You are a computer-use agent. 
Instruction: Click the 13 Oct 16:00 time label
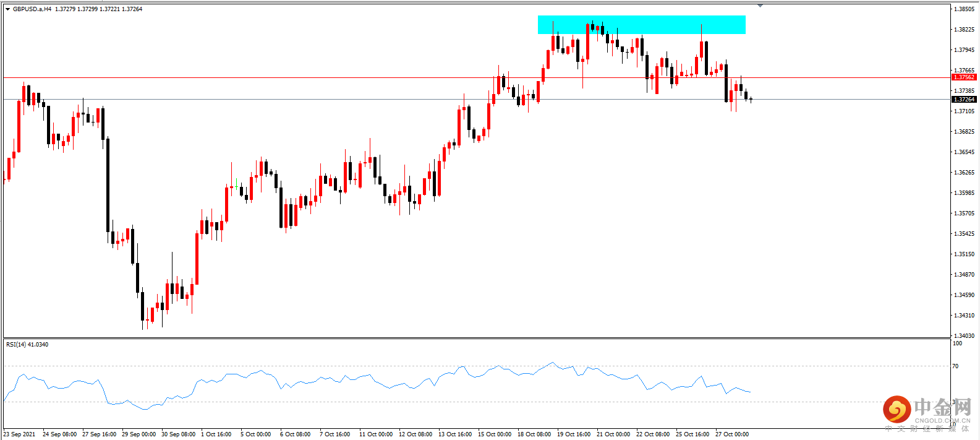[x=455, y=434]
